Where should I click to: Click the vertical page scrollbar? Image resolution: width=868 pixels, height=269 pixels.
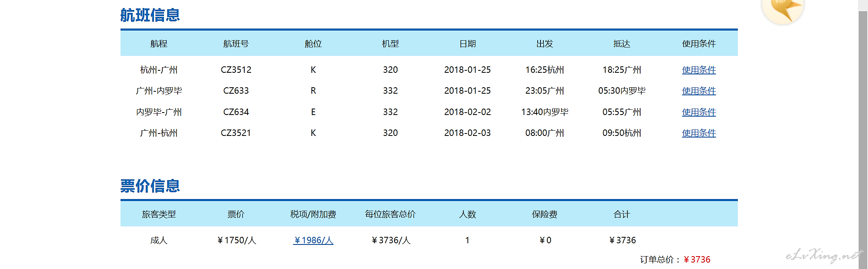tap(863, 137)
